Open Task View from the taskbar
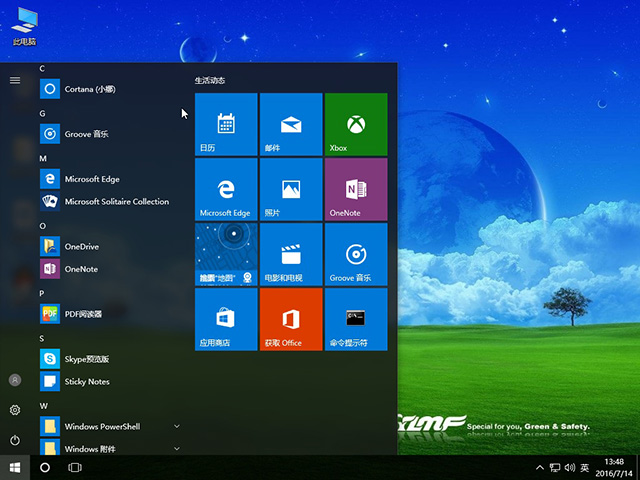 point(75,467)
